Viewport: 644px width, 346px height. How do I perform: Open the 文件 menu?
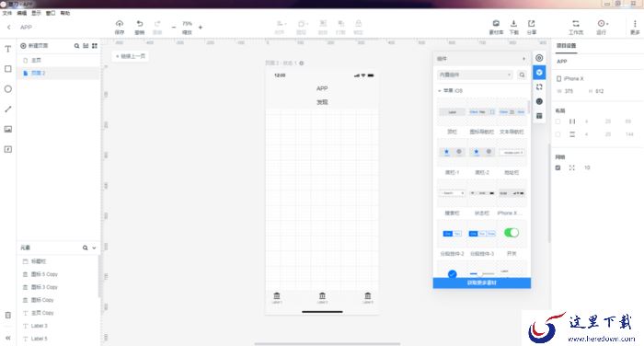click(x=7, y=13)
